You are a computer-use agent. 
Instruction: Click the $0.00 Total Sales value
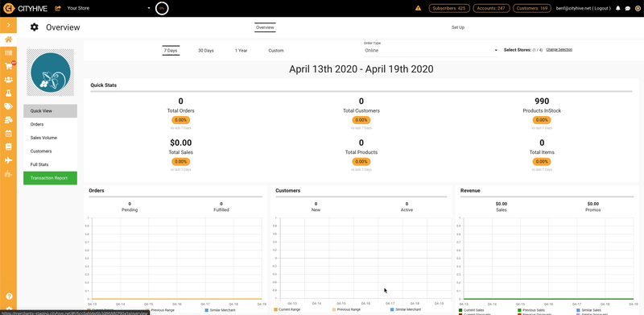click(x=180, y=143)
